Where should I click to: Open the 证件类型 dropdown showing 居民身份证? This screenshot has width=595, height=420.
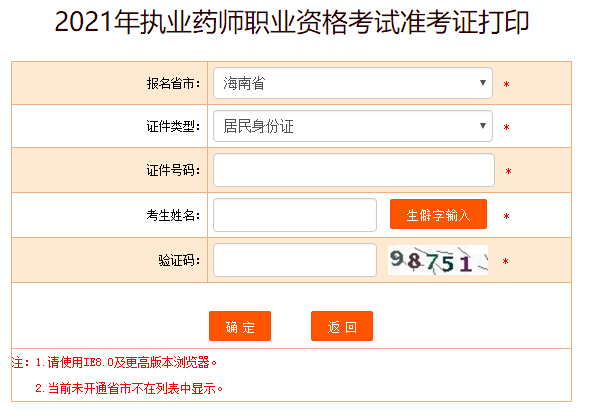(353, 126)
